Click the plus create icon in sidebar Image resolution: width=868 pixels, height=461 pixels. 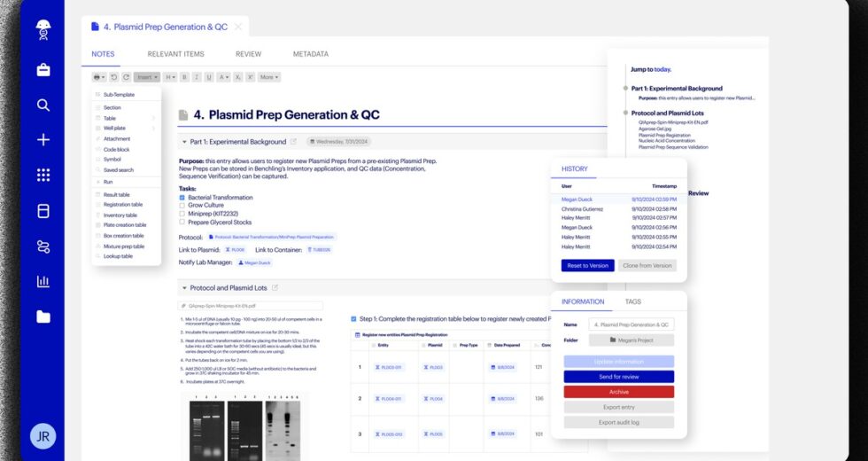click(x=43, y=140)
